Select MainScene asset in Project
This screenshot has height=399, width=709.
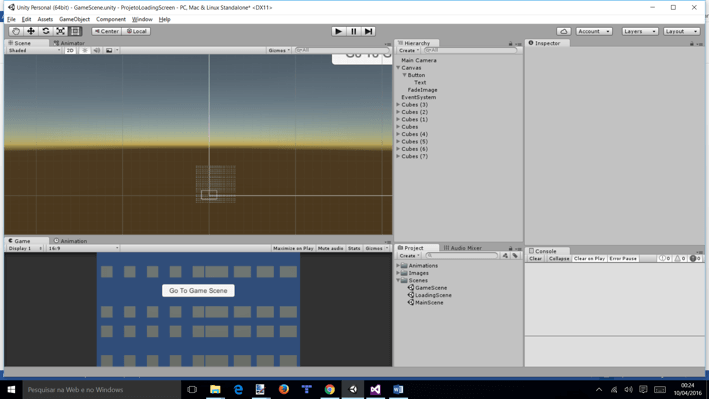pyautogui.click(x=425, y=302)
